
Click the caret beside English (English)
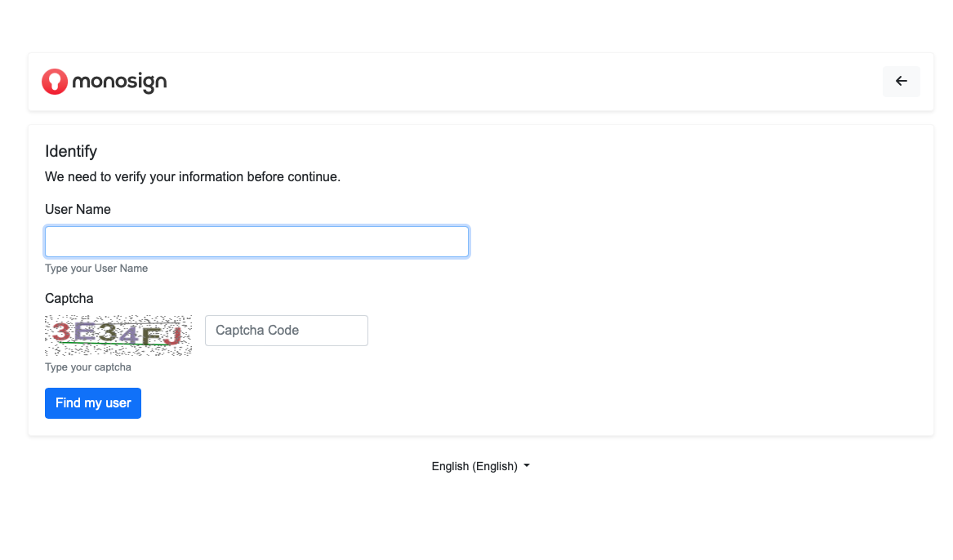click(527, 466)
